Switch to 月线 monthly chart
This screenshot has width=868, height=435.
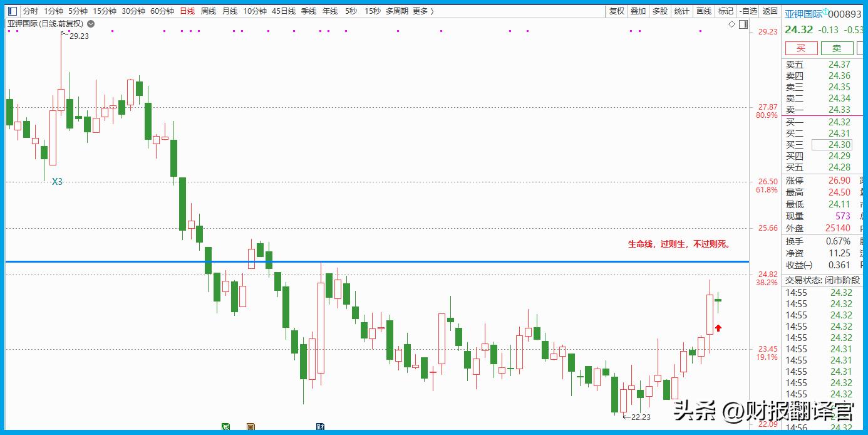click(230, 11)
